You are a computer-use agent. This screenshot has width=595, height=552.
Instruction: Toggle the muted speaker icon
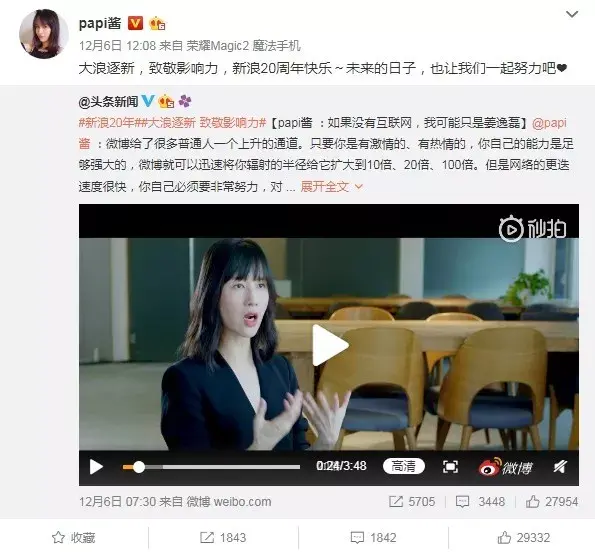560,467
